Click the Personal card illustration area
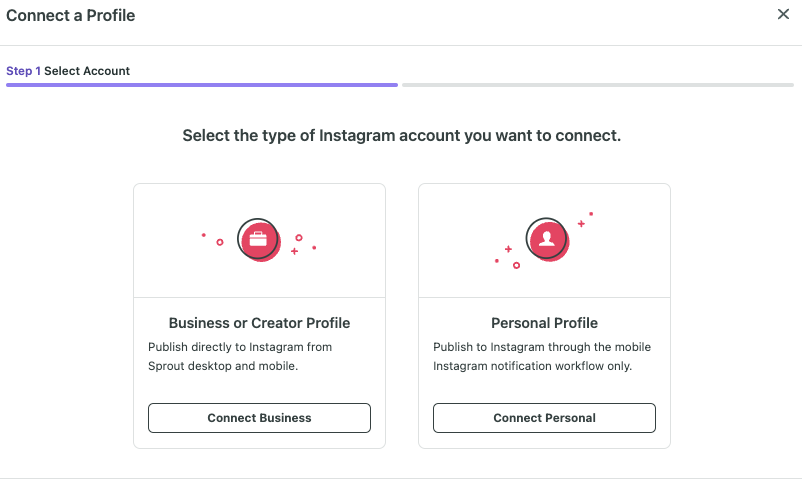The image size is (802, 479). click(x=544, y=241)
